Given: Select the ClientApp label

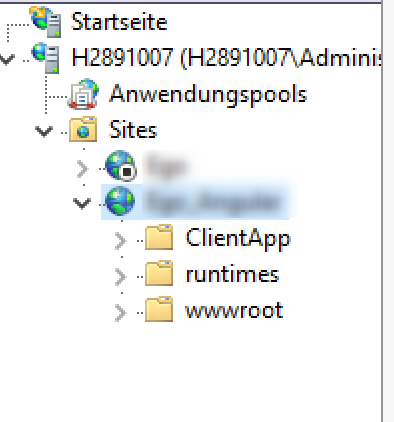Looking at the screenshot, I should [238, 239].
